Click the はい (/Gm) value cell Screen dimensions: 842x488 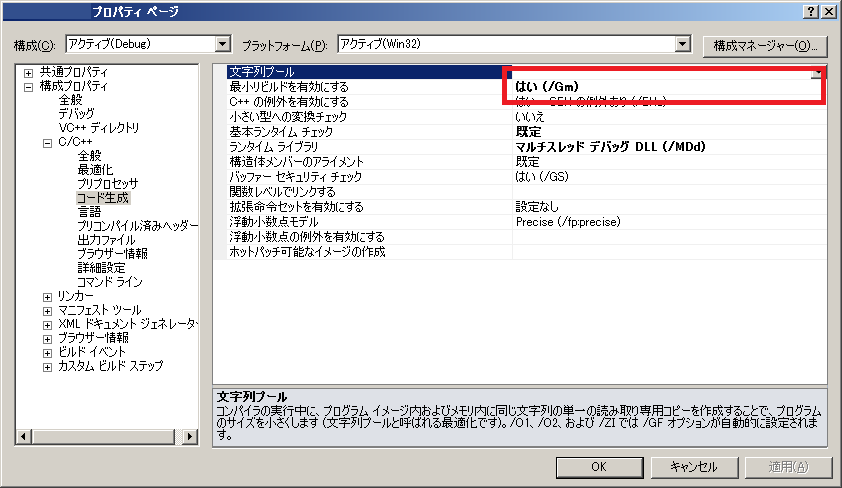pyautogui.click(x=669, y=86)
